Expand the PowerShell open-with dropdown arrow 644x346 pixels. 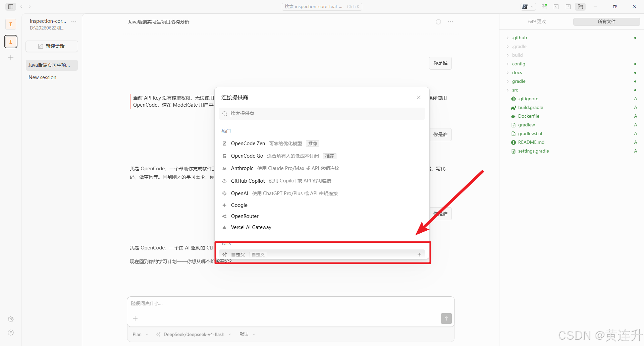[532, 7]
